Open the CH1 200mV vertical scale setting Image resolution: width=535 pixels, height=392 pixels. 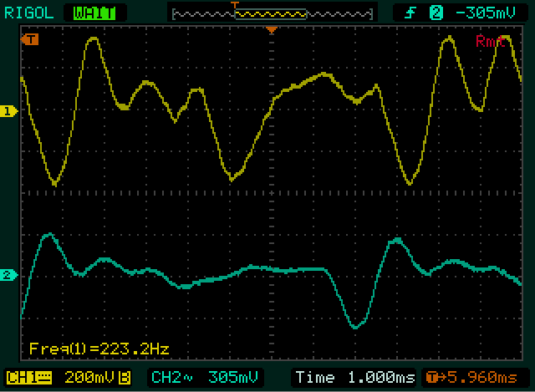pos(86,376)
